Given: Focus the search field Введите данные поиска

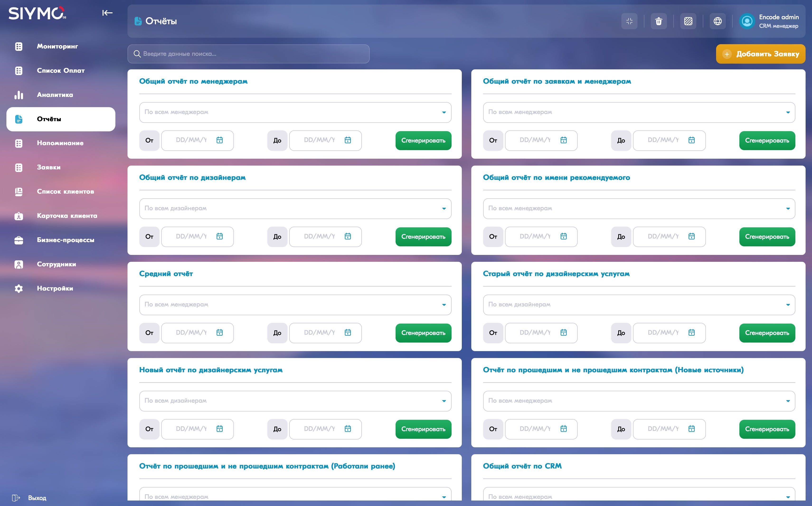Looking at the screenshot, I should 249,54.
